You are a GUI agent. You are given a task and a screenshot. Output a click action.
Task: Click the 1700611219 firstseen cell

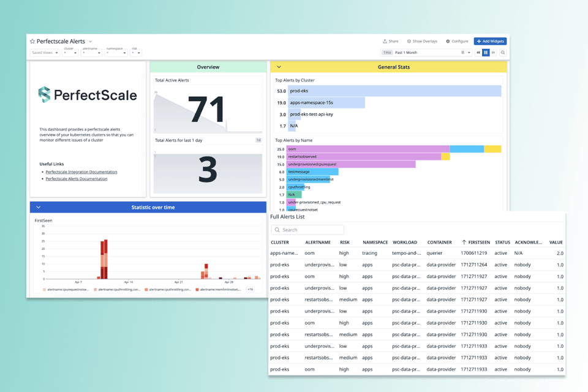[474, 253]
